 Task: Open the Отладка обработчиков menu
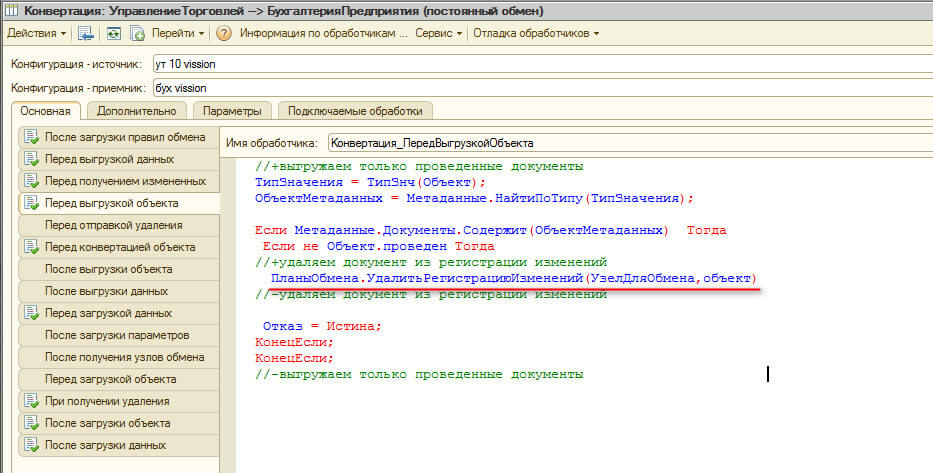click(535, 33)
